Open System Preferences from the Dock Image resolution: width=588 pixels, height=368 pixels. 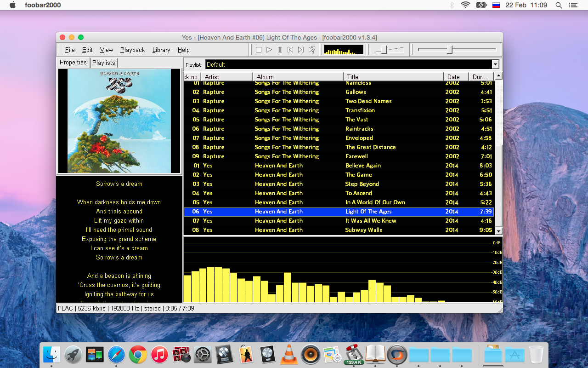203,354
